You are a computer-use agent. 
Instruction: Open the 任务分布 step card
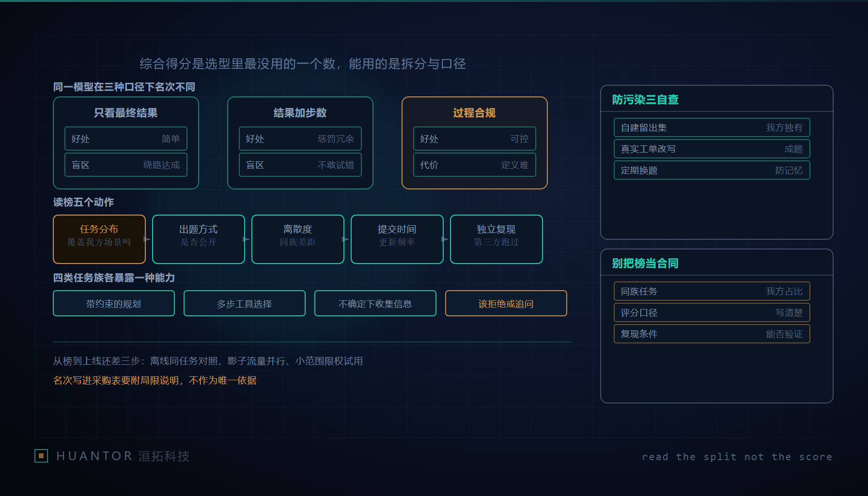click(x=99, y=239)
